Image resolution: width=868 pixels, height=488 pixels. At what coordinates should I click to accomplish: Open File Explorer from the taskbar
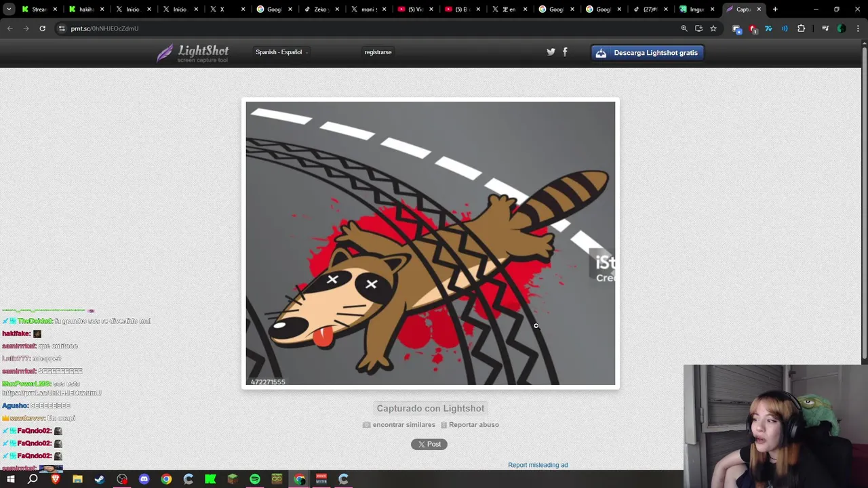point(77,479)
